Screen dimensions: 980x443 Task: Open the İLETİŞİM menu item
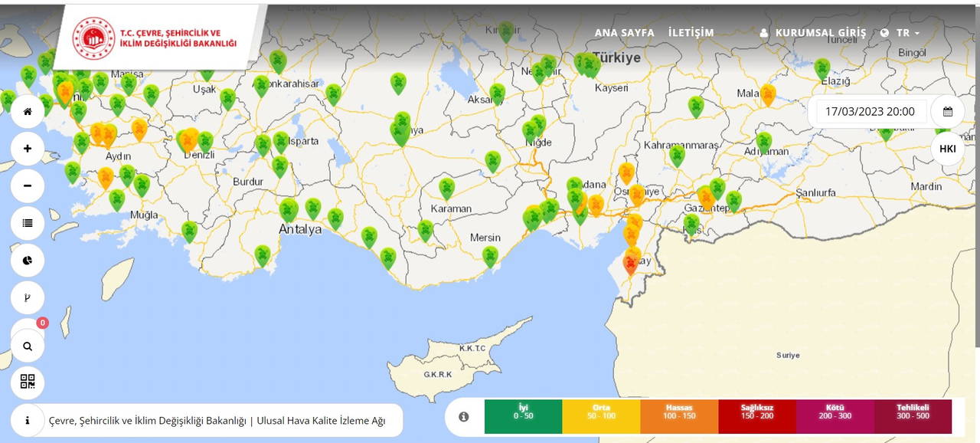(691, 33)
